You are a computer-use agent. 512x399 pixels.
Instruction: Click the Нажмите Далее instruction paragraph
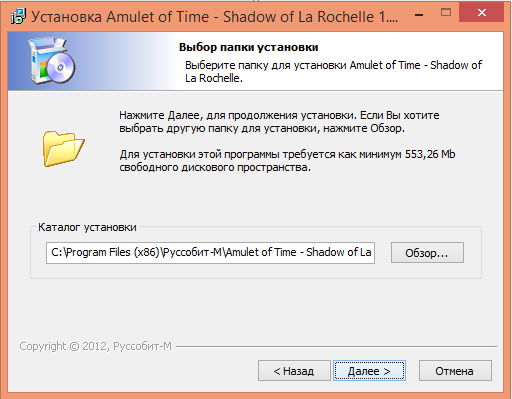coord(279,122)
